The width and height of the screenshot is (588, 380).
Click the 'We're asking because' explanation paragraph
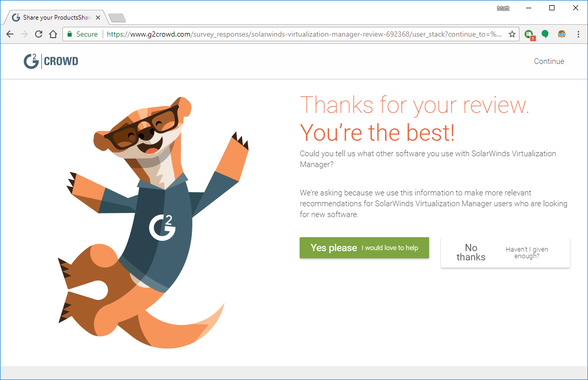[x=433, y=204]
